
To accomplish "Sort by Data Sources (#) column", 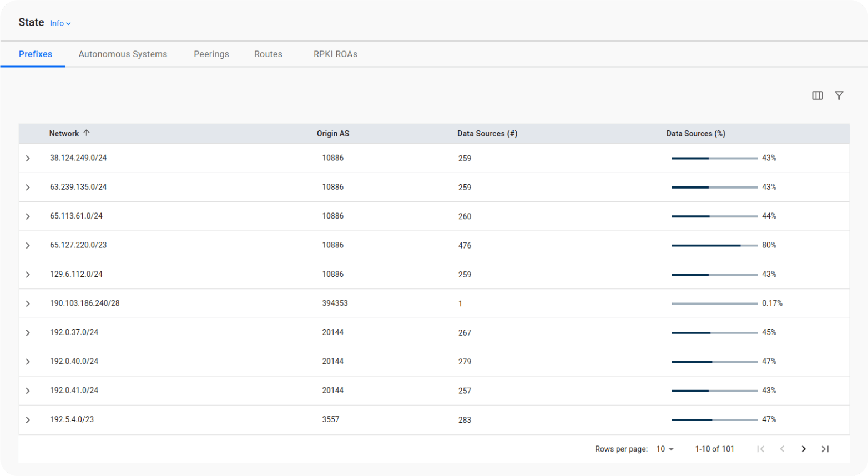I will tap(487, 134).
